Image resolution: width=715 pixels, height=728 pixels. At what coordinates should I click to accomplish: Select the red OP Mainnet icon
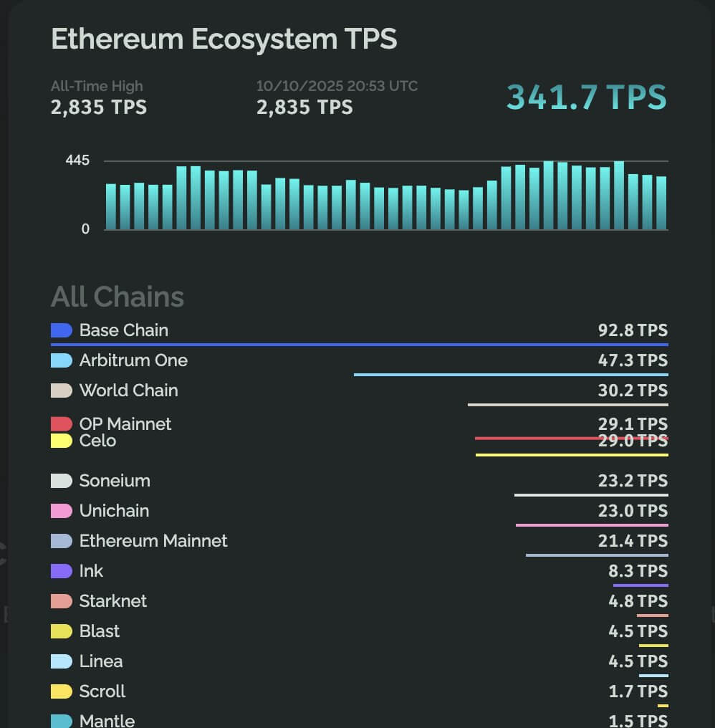click(x=60, y=423)
